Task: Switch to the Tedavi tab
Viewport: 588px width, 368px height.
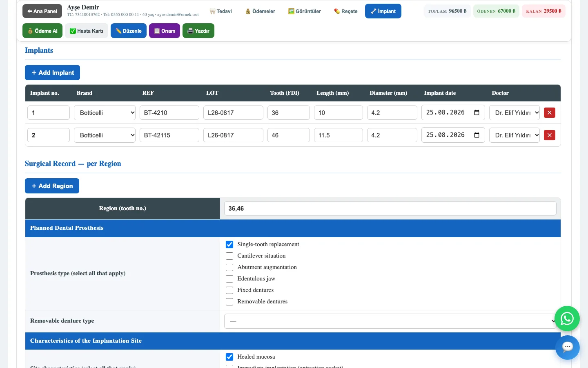Action: click(x=220, y=11)
